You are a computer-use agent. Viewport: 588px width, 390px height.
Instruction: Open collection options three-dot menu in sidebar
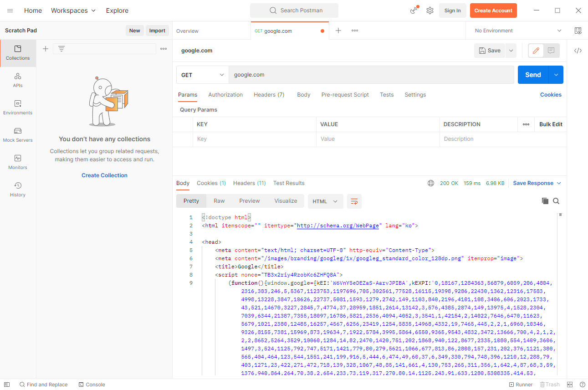click(x=164, y=49)
